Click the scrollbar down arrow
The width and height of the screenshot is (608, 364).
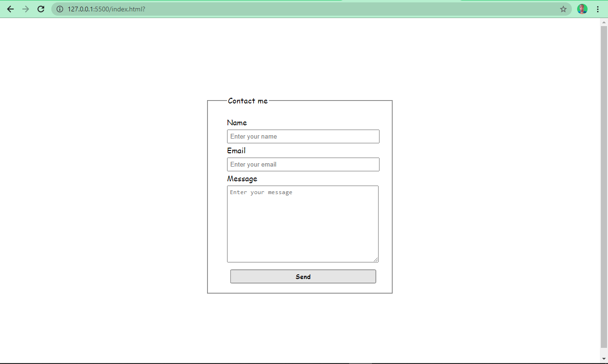pyautogui.click(x=604, y=358)
